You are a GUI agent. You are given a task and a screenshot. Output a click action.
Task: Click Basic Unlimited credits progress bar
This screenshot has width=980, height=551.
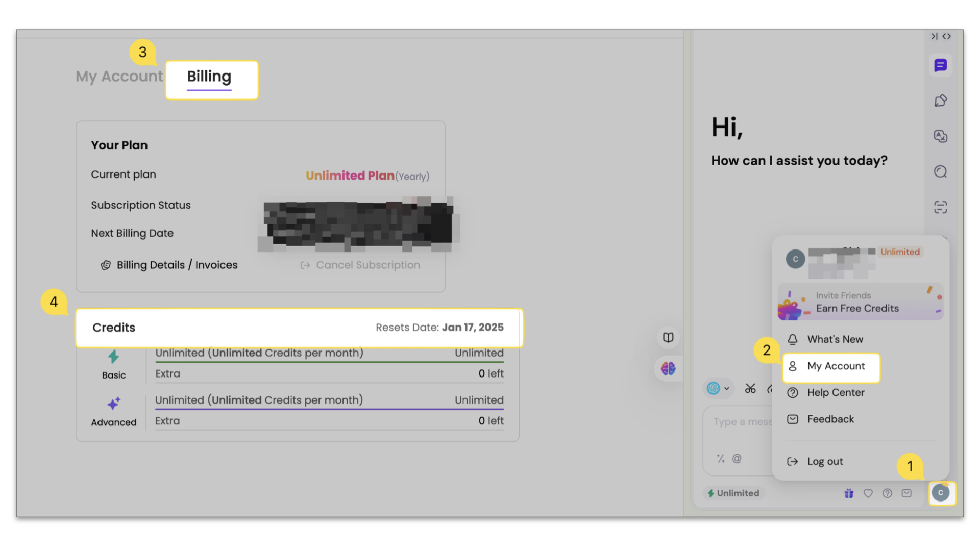[329, 362]
